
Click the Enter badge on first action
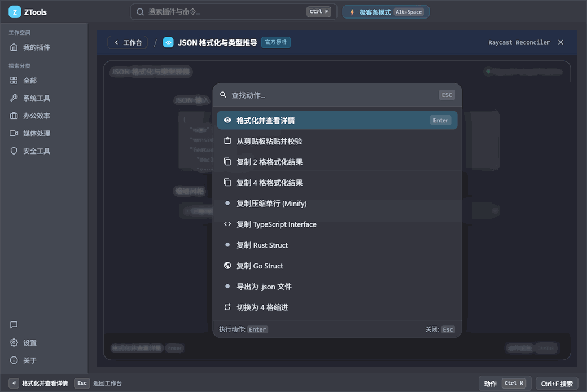pyautogui.click(x=440, y=121)
